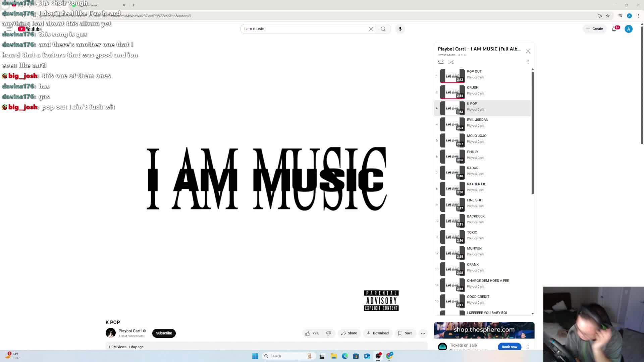Click the playlist scrollbar down arrow
644x362 pixels.
tap(533, 313)
